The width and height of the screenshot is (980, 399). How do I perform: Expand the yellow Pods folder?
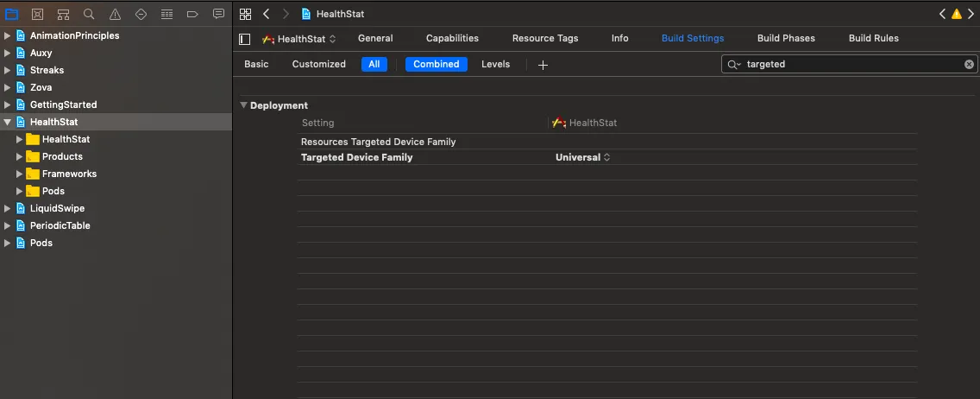[x=19, y=191]
